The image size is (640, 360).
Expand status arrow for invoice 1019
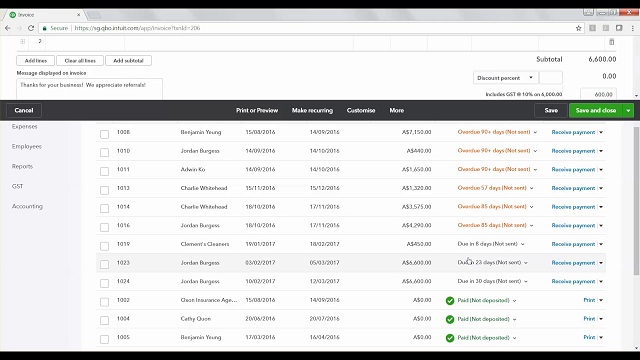522,244
